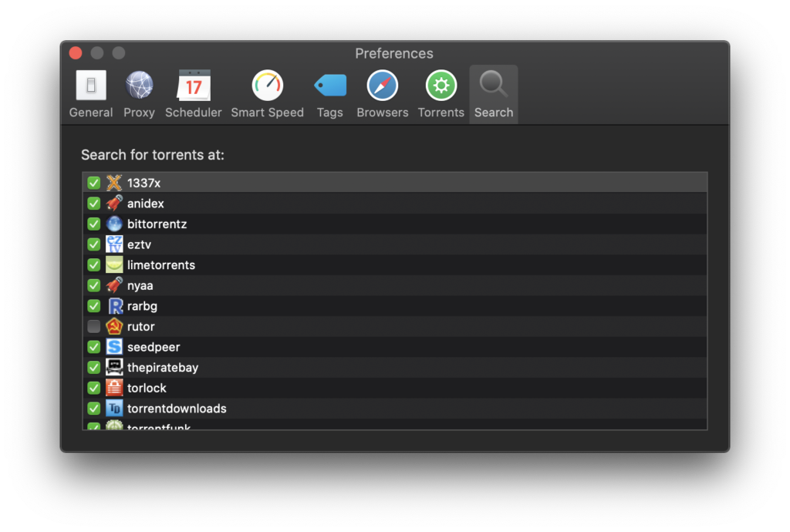Uncheck the 1337x checkbox

tap(93, 183)
